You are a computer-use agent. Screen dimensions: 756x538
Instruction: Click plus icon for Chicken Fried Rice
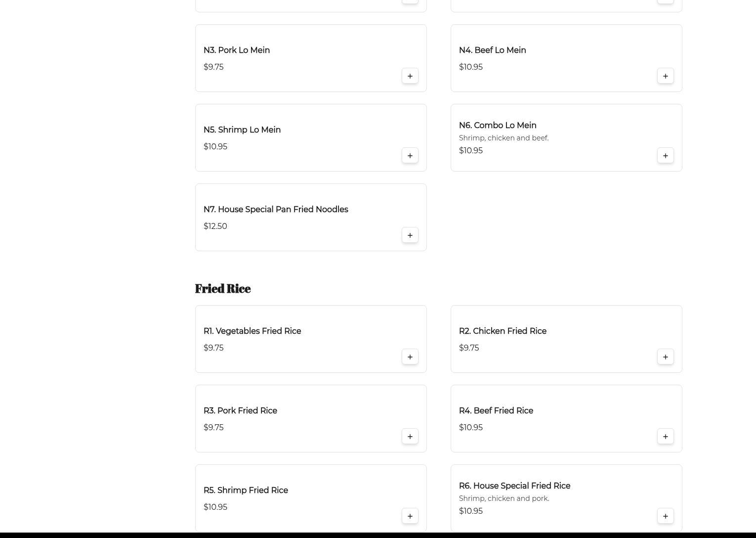click(x=665, y=357)
